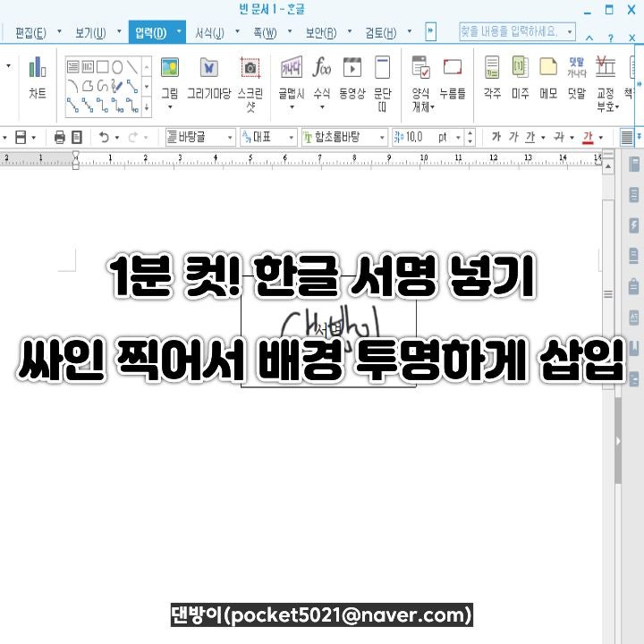Viewport: 644px width, 644px height.
Task: Open the font color dropdown arrow
Action: [601, 138]
